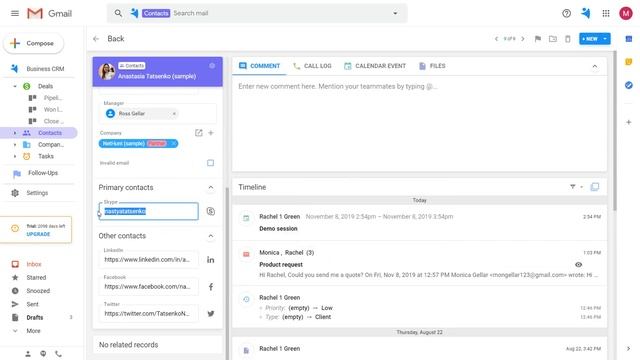Open Follow-Ups in sidebar
The image size is (640, 360).
(x=43, y=173)
